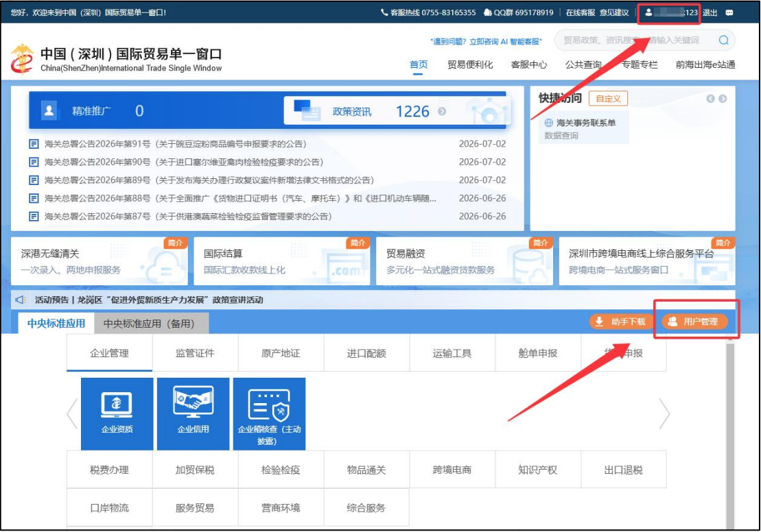Open 海关总署公告2026年第89号 announcement
This screenshot has height=532, width=761.
click(x=209, y=180)
